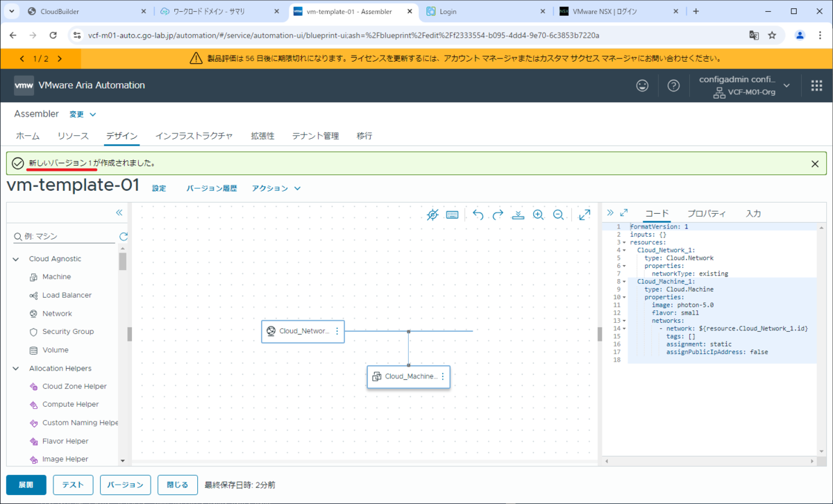Image resolution: width=833 pixels, height=504 pixels.
Task: Go to the ホーム tab
Action: tap(28, 136)
